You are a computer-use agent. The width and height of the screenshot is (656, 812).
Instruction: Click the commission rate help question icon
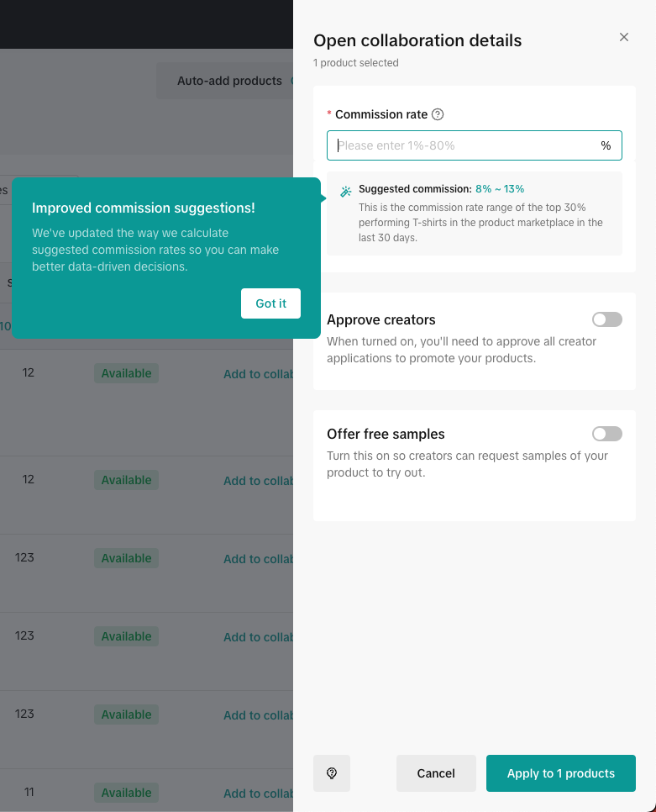pos(438,114)
